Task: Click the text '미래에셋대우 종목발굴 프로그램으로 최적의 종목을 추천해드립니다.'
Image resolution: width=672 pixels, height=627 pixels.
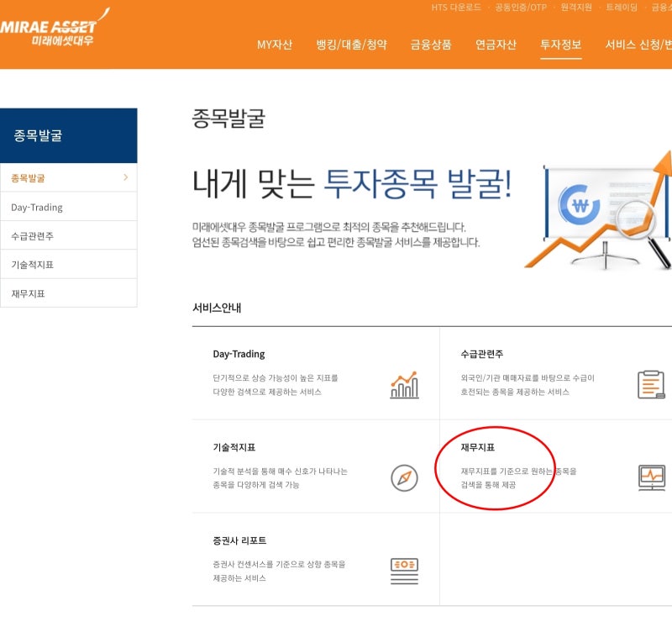Action: point(329,227)
